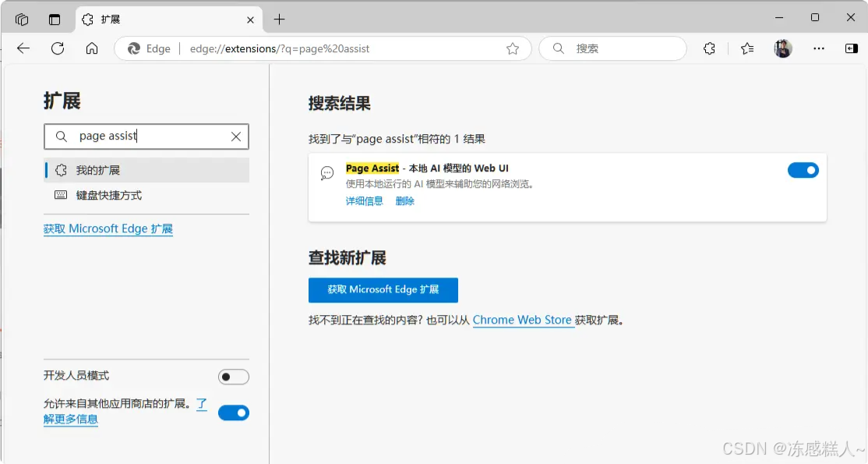This screenshot has width=868, height=464.
Task: Open a new tab with plus button
Action: pyautogui.click(x=279, y=19)
